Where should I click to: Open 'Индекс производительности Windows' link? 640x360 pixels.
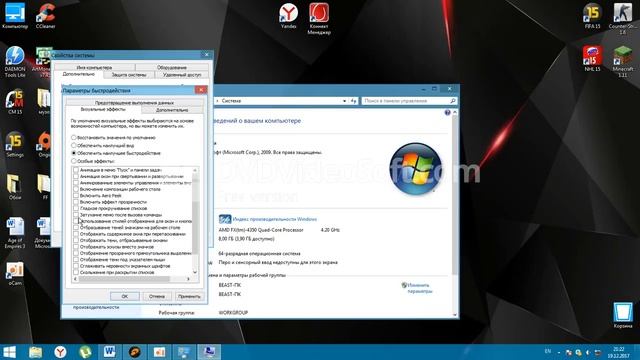click(x=275, y=219)
